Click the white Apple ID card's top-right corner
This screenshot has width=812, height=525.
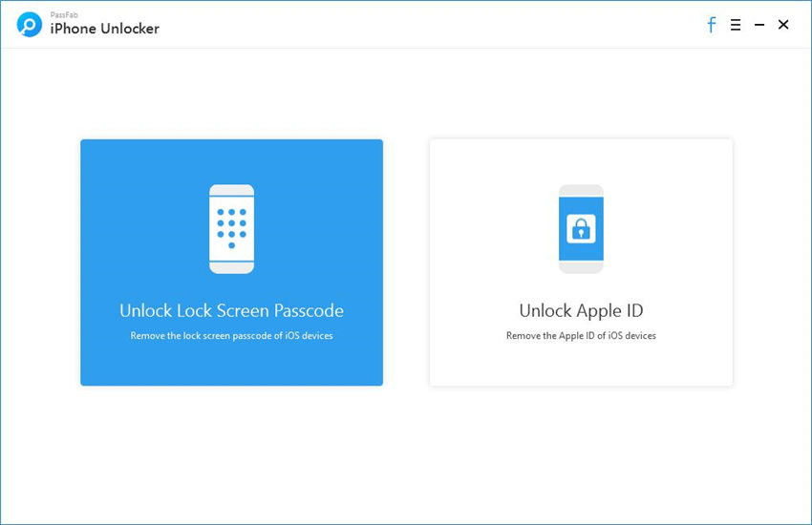pos(727,145)
